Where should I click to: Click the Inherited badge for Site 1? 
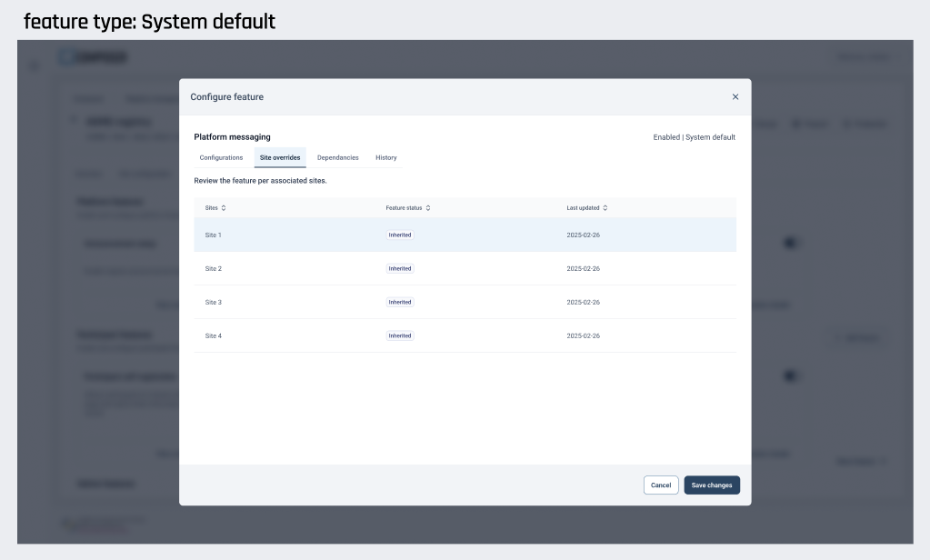pos(400,235)
